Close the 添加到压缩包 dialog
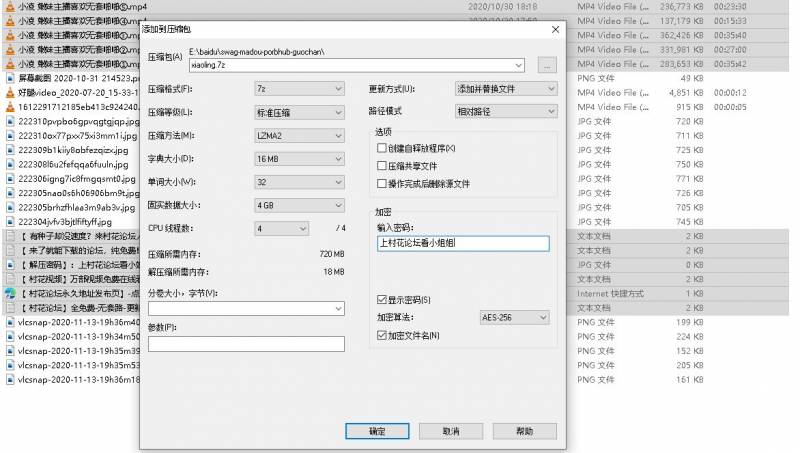The width and height of the screenshot is (800, 453). pyautogui.click(x=555, y=30)
